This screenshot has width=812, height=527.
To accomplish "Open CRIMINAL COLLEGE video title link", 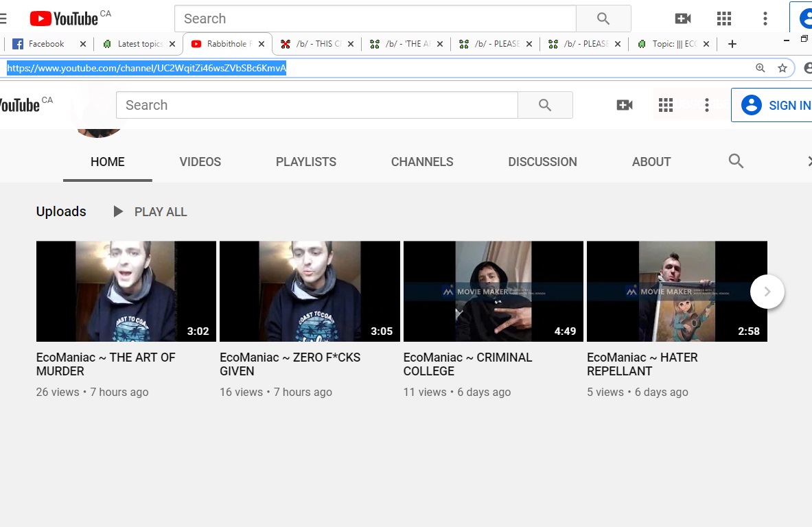I will pos(467,364).
